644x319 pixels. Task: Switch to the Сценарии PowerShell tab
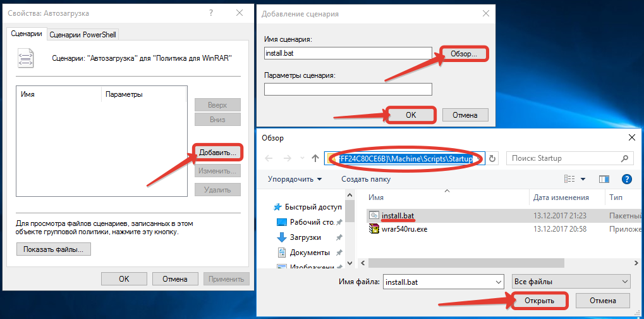83,35
